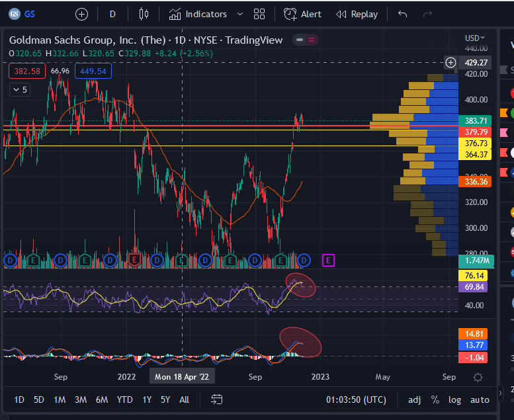Click the 2023 label on time axis
Viewport: 514px width, 420px height.
[x=320, y=377]
